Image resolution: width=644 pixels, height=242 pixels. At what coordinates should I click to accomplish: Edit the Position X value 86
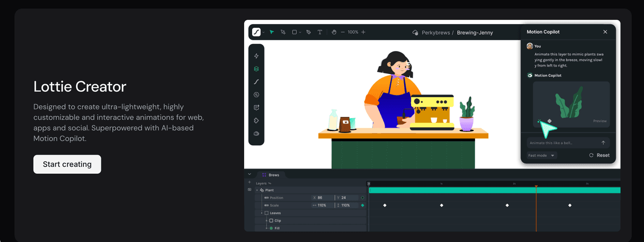pyautogui.click(x=322, y=198)
